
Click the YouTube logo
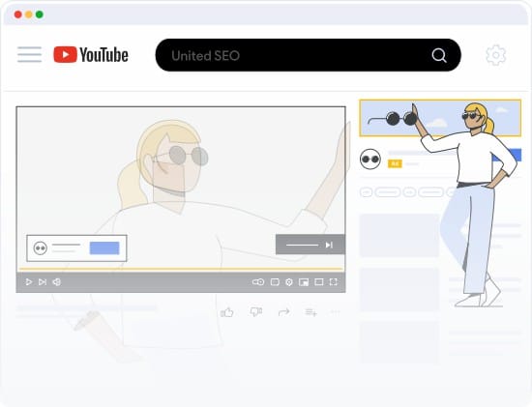click(91, 54)
